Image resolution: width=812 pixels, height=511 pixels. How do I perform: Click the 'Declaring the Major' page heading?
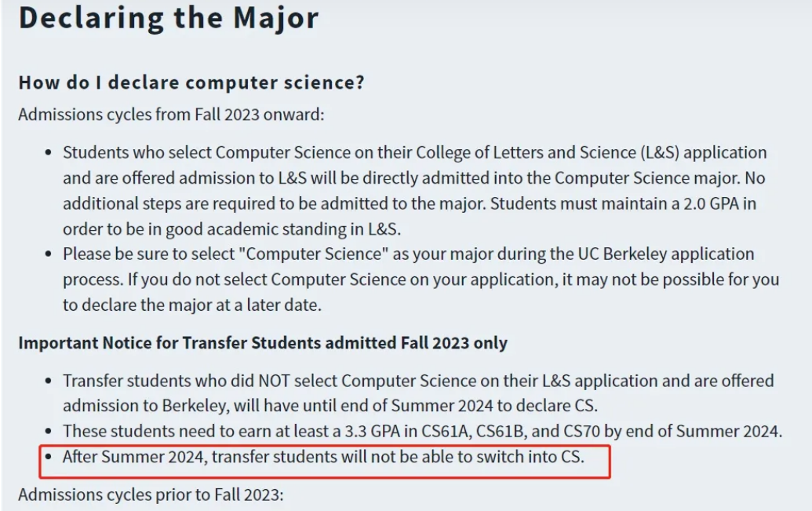(169, 17)
